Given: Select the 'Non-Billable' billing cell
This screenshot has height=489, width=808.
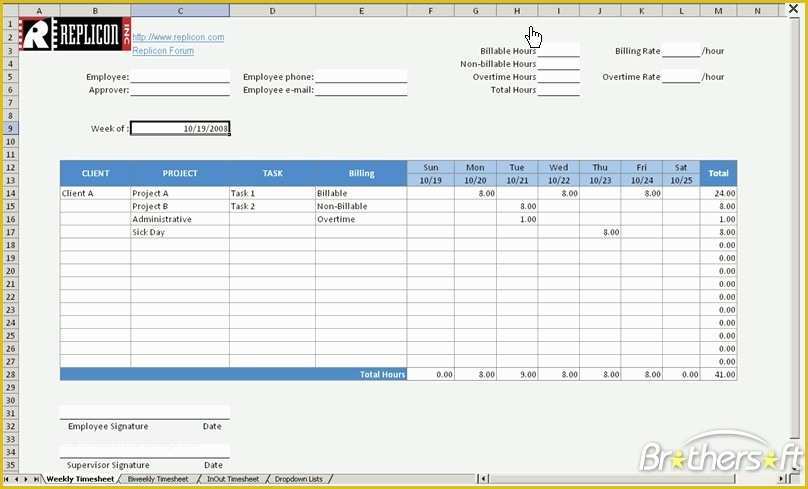Looking at the screenshot, I should tap(361, 206).
